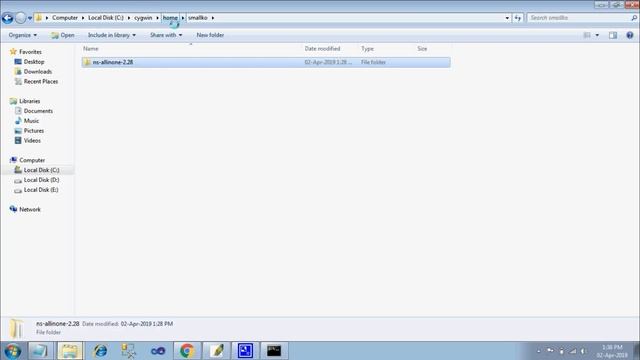Sort by the Date modified column header
Image resolution: width=640 pixels, height=360 pixels.
322,49
